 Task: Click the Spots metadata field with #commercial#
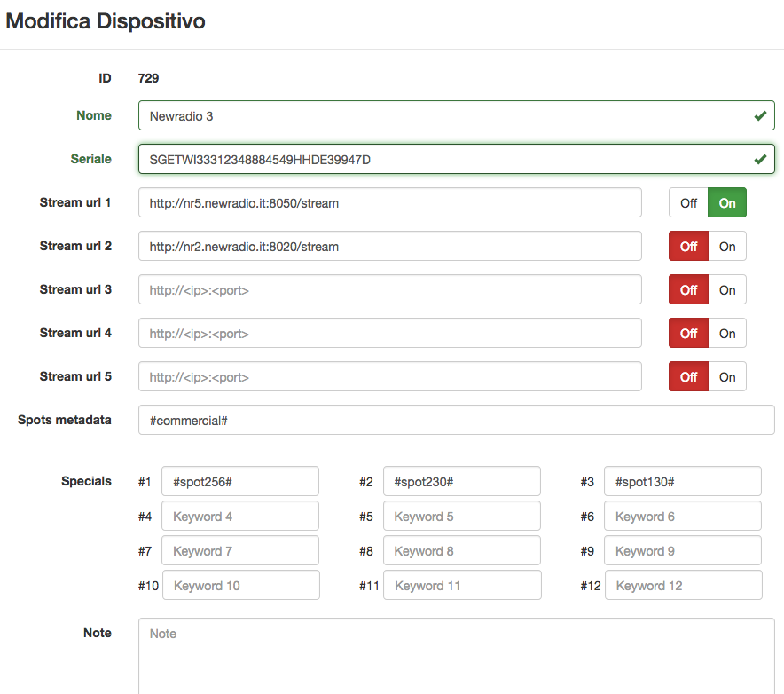point(457,421)
